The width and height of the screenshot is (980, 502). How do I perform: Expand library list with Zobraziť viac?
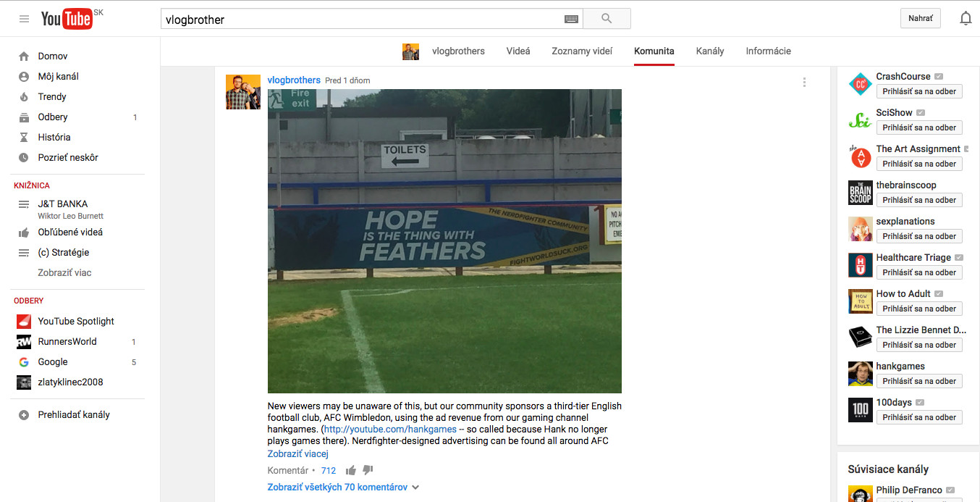click(64, 273)
